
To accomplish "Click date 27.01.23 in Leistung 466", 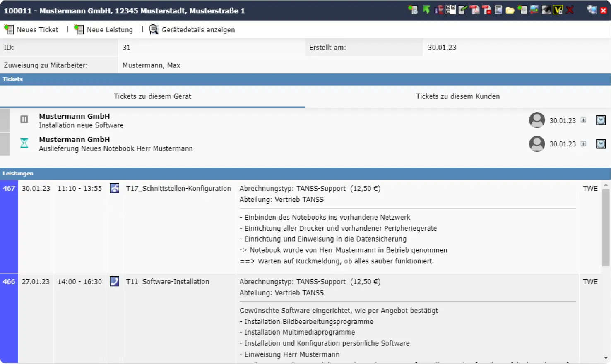I will tap(36, 281).
